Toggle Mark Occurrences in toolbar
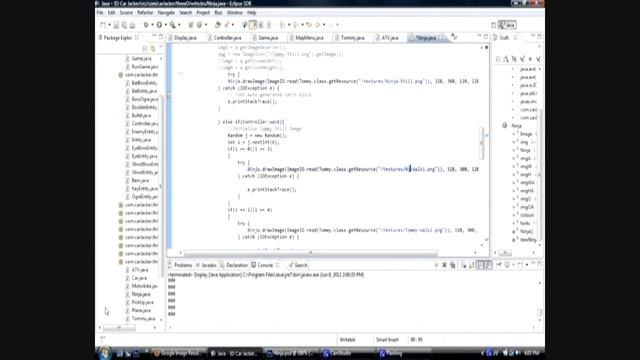Screen dimensions: 640x360 click(x=253, y=25)
